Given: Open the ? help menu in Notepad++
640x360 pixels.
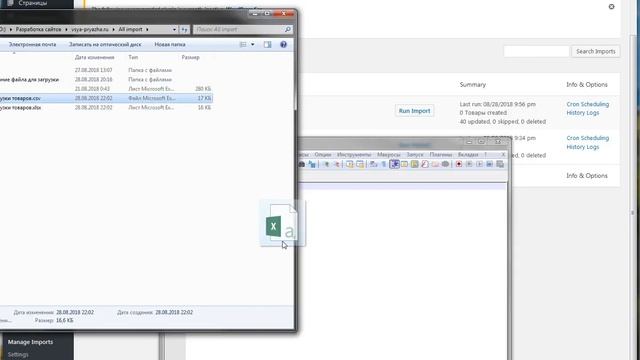Looking at the screenshot, I should click(485, 155).
